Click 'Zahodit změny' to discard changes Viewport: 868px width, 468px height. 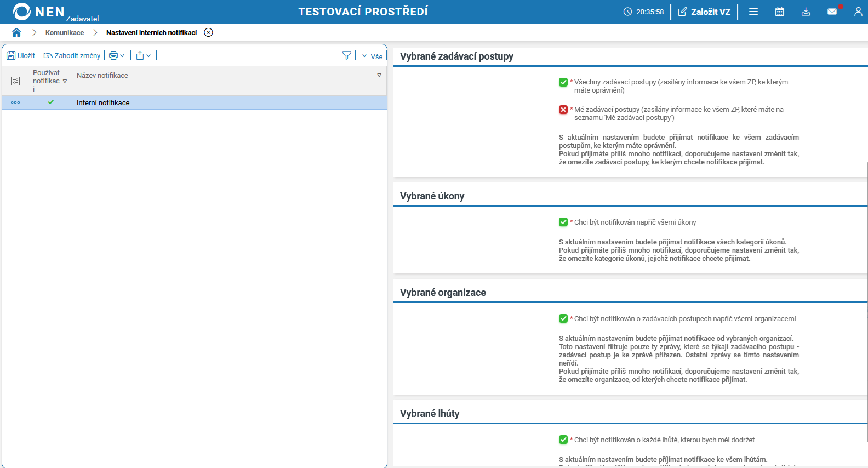point(72,55)
